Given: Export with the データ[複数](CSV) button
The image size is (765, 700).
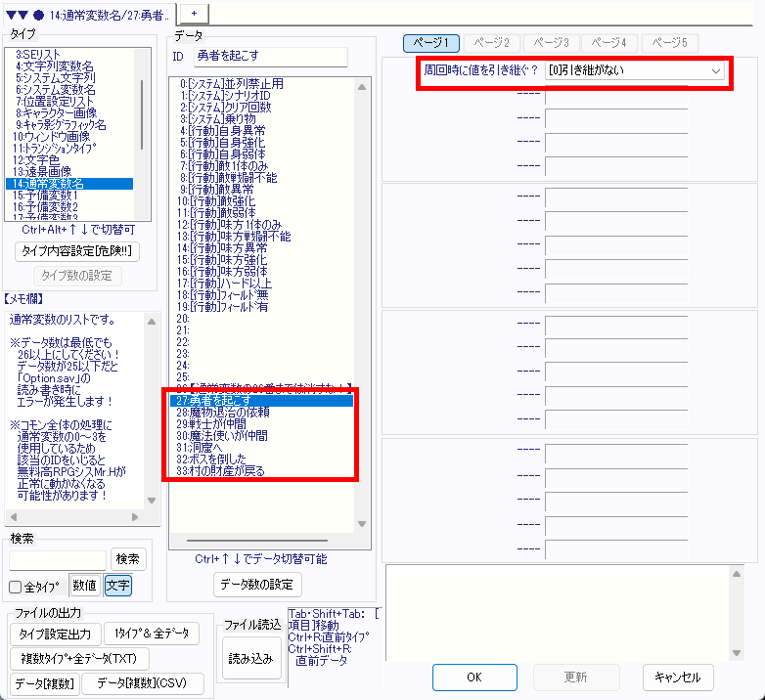Looking at the screenshot, I should click(149, 682).
